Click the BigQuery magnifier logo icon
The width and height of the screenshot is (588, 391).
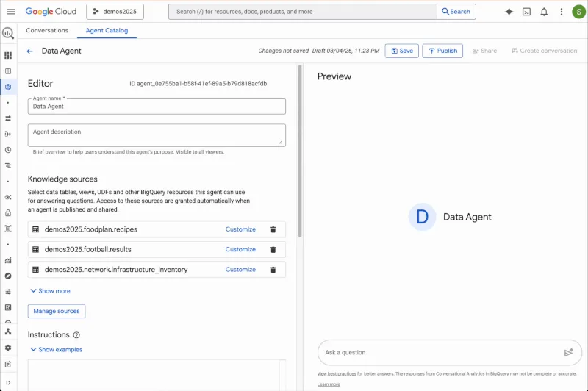[8, 33]
